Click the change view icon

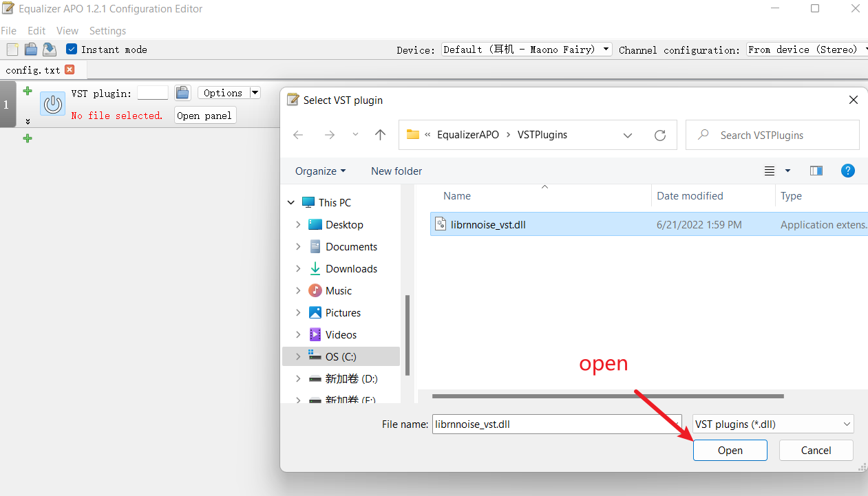(770, 171)
